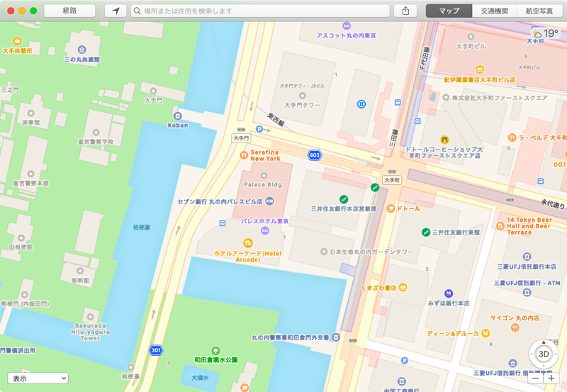
Task: Select the 大手門 gate marker
Action: point(154,91)
